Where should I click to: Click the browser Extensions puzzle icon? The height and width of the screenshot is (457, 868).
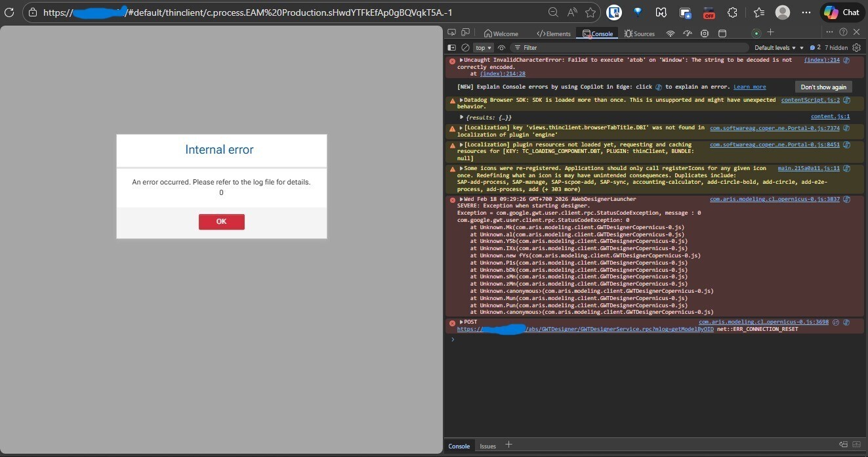(x=733, y=12)
